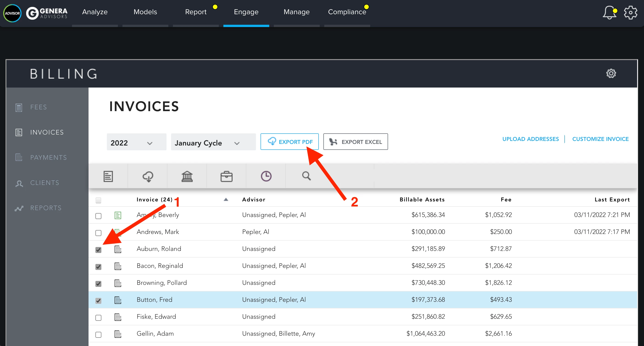Select the Gellin, Adam invoice row
644x346 pixels.
(155, 333)
